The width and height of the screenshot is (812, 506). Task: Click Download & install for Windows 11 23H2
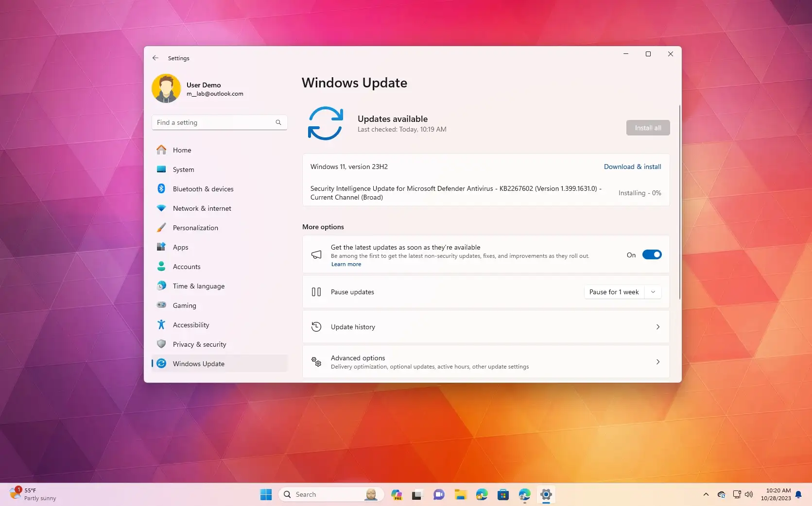632,167
